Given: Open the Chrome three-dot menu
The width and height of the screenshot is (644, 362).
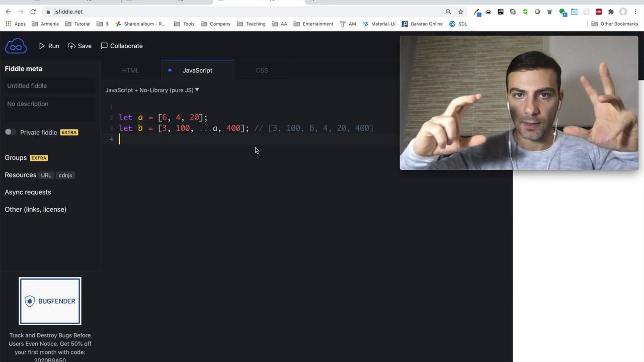Looking at the screenshot, I should tap(636, 12).
